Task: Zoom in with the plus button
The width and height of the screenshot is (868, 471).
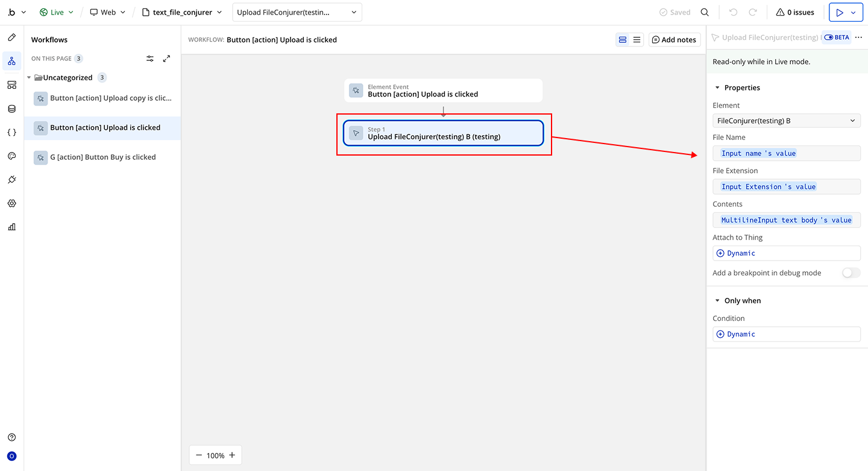Action: (231, 455)
